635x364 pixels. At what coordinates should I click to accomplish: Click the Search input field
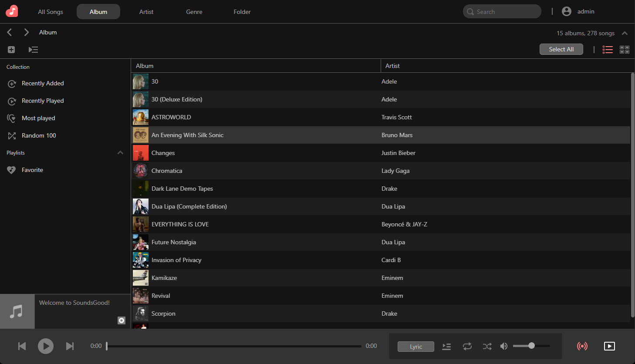[x=502, y=11]
